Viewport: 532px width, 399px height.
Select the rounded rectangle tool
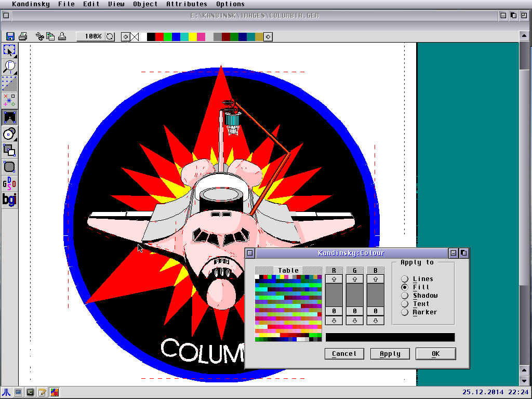(x=9, y=167)
